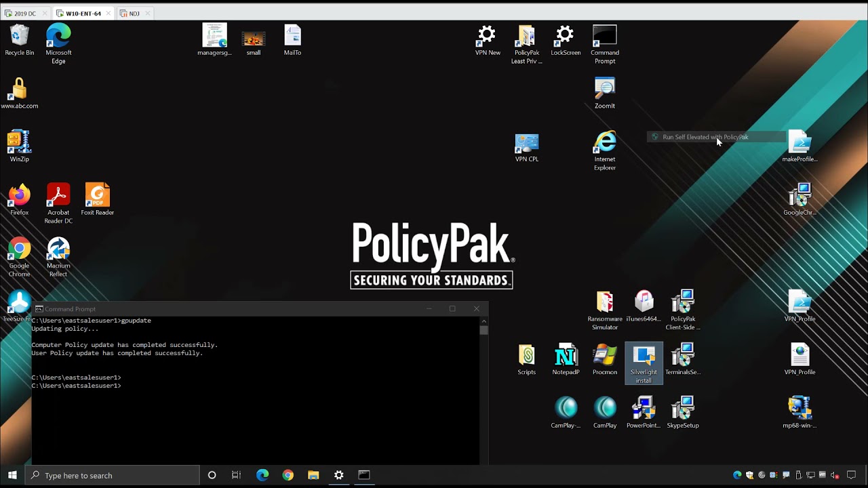This screenshot has height=488, width=868.
Task: Select the Macrium Reflect desktop icon
Action: [58, 258]
